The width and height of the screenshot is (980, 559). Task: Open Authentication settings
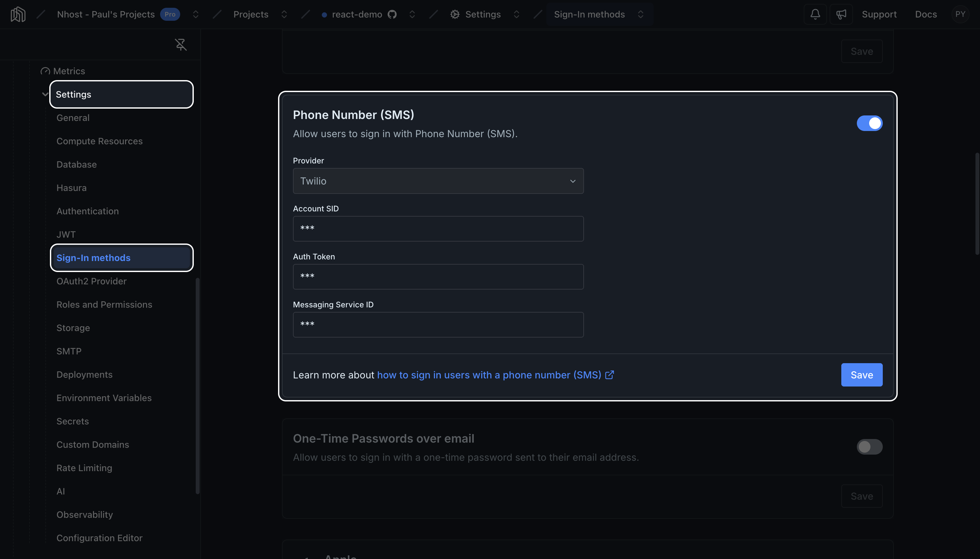coord(87,211)
